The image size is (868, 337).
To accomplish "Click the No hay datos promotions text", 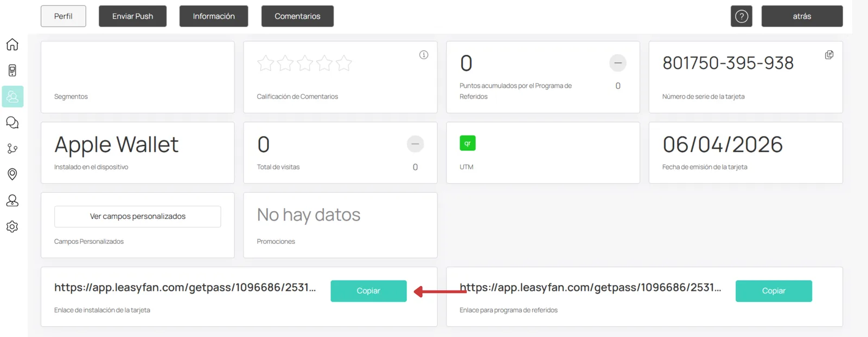I will pos(309,215).
